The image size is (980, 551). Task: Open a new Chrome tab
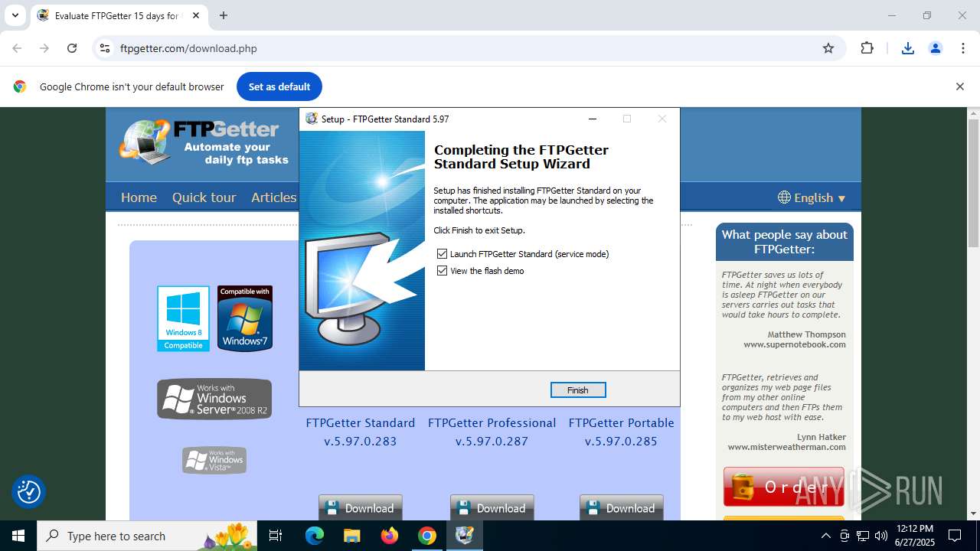click(224, 15)
